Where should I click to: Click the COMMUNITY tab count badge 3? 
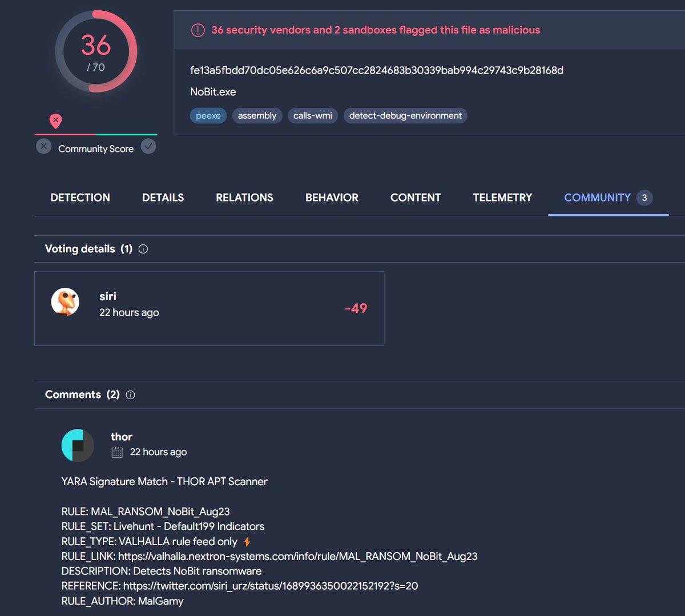click(644, 198)
